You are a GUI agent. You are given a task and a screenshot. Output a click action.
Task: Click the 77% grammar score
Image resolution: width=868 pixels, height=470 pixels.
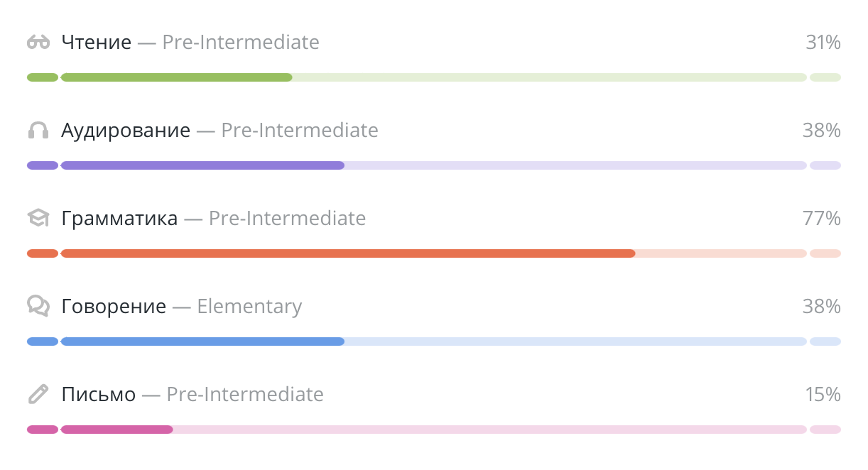pos(822,219)
